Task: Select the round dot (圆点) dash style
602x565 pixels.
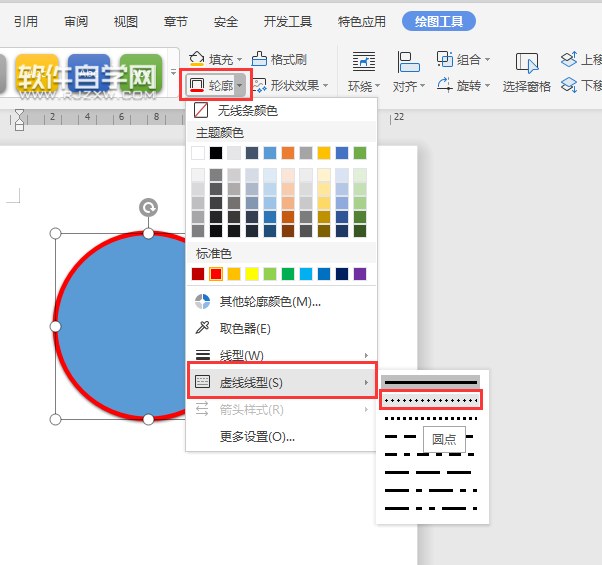Action: (x=430, y=400)
